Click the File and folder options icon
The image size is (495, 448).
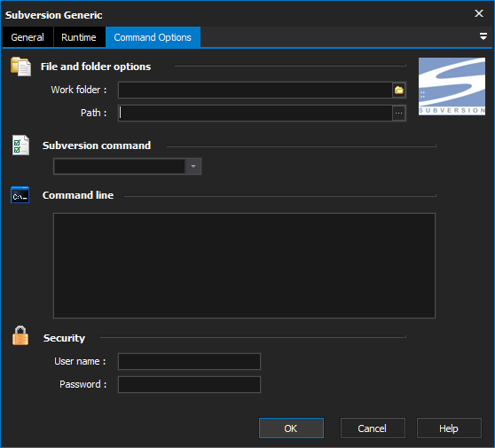[20, 67]
